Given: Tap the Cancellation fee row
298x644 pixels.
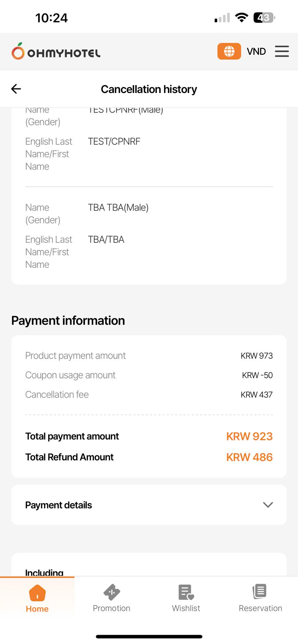Looking at the screenshot, I should point(149,395).
